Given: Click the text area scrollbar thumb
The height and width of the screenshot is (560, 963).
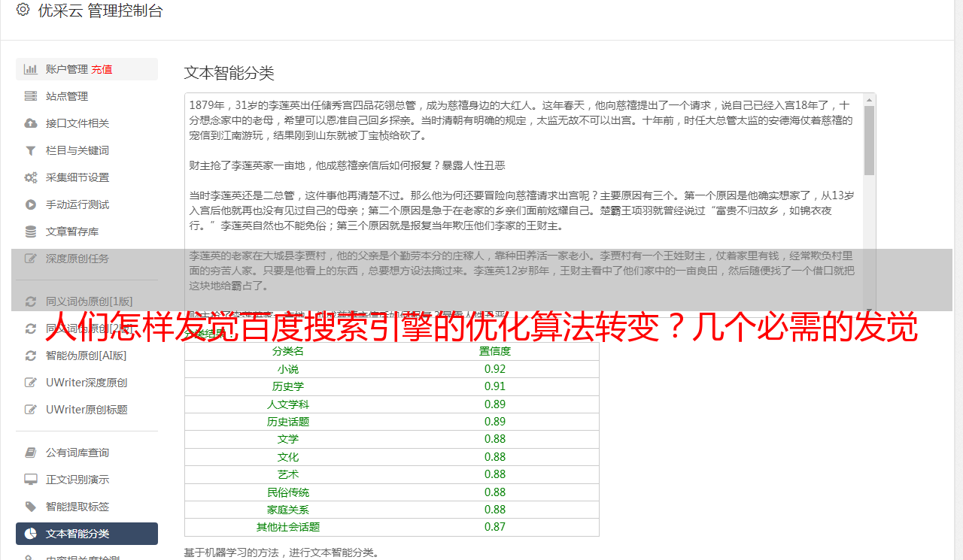Looking at the screenshot, I should point(870,140).
